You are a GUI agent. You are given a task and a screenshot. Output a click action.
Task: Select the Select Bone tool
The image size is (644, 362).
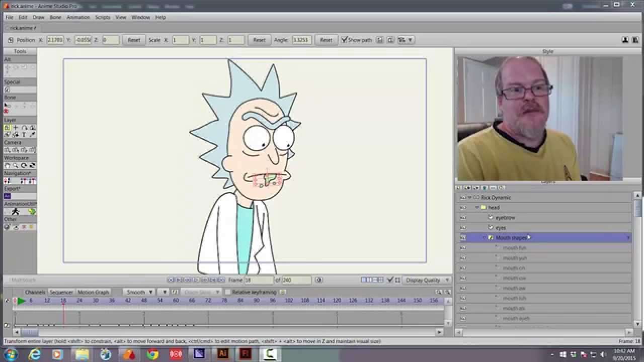(x=8, y=105)
